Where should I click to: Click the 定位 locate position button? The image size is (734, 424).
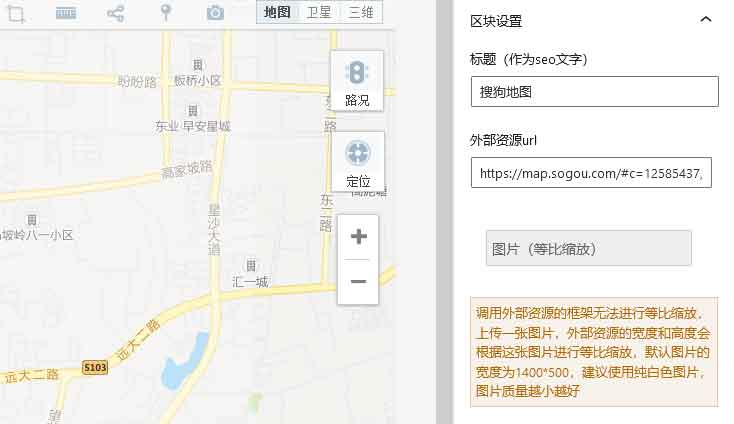tap(357, 162)
